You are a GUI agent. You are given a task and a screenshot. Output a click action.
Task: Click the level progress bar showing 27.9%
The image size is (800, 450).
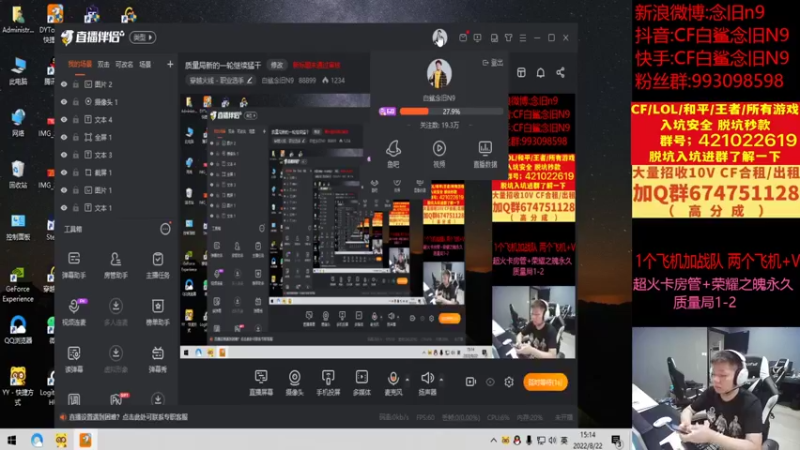451,111
